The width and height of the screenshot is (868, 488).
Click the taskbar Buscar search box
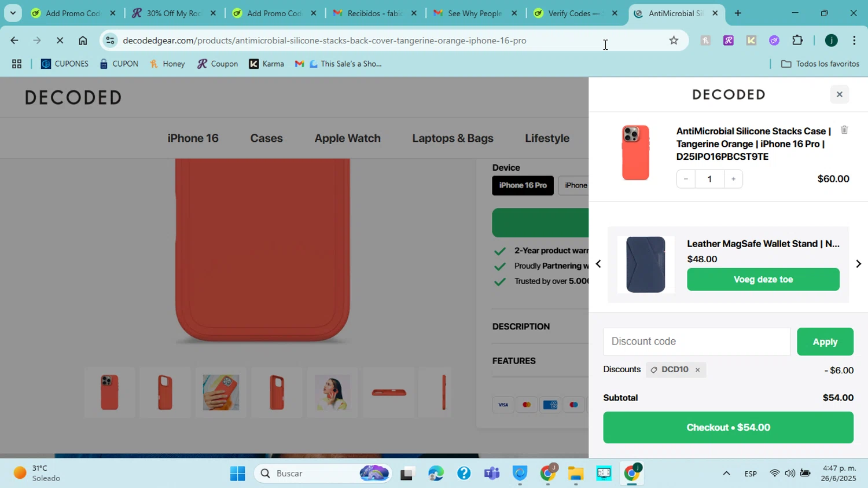[x=323, y=474]
